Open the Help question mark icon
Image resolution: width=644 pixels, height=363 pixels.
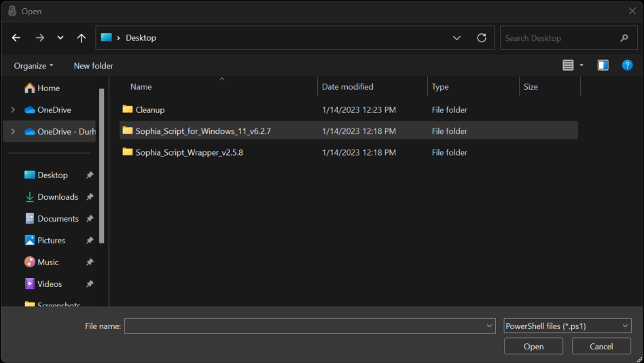pos(627,65)
